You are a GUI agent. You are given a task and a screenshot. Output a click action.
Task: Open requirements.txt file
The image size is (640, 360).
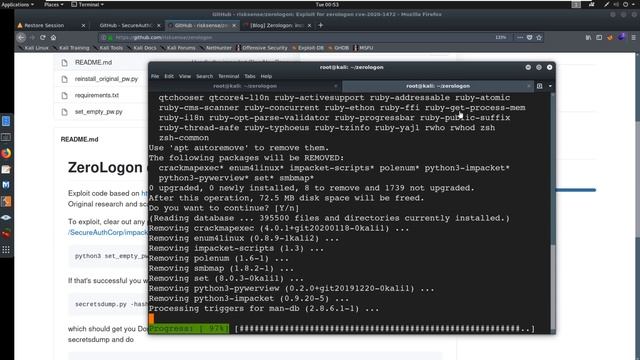pyautogui.click(x=97, y=95)
